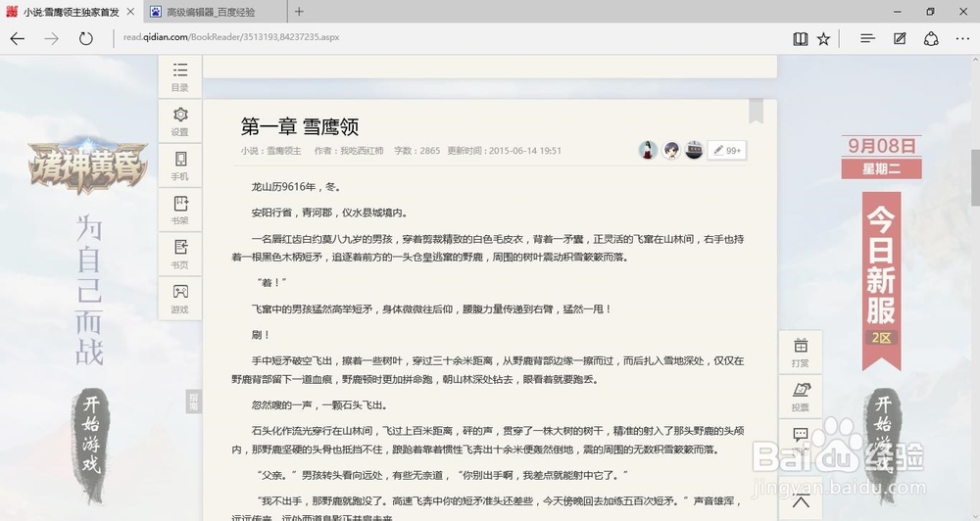The image size is (980, 521).
Task: Click the 字数：2865 text
Action: (416, 151)
